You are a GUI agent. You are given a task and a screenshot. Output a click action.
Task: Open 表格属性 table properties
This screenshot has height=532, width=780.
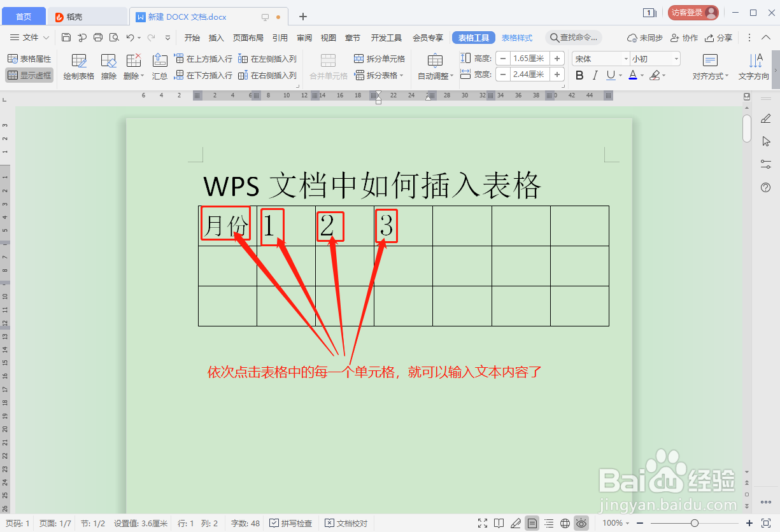pyautogui.click(x=29, y=59)
